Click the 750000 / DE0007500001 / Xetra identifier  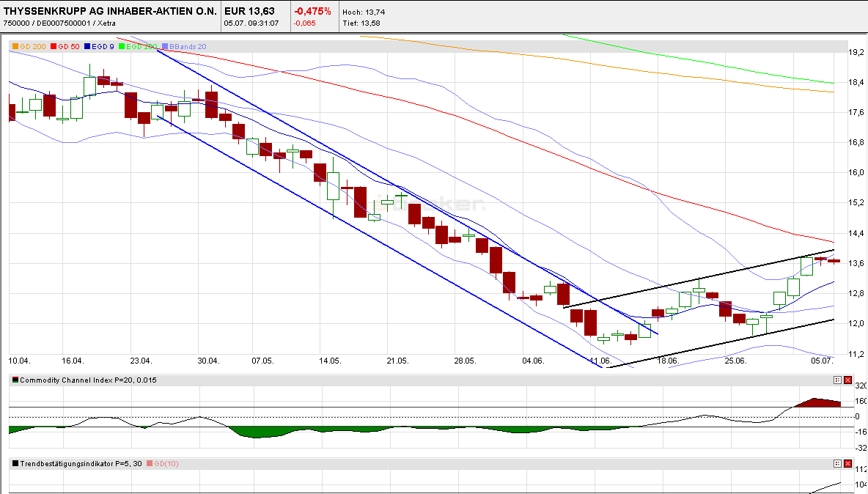59,23
